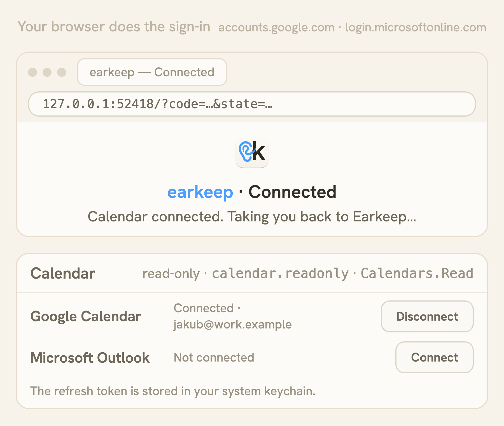Click the third gray window control dot
This screenshot has width=504, height=426.
point(62,72)
